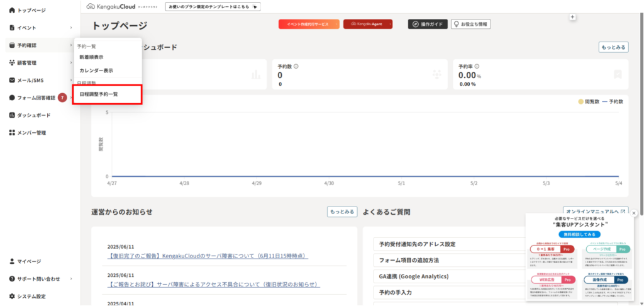The height and width of the screenshot is (306, 644).
Task: Close the 集客UPアシスタント popup banner
Action: pyautogui.click(x=634, y=213)
